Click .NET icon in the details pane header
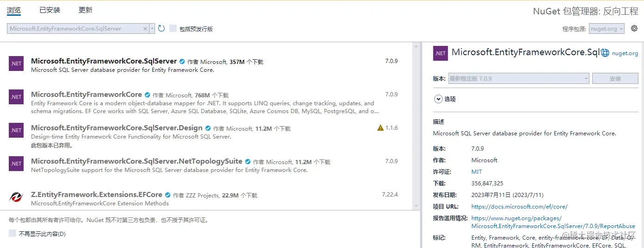This screenshot has height=248, width=644. [440, 53]
